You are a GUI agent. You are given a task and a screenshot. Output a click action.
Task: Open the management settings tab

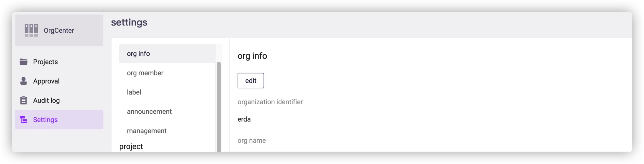pos(146,131)
